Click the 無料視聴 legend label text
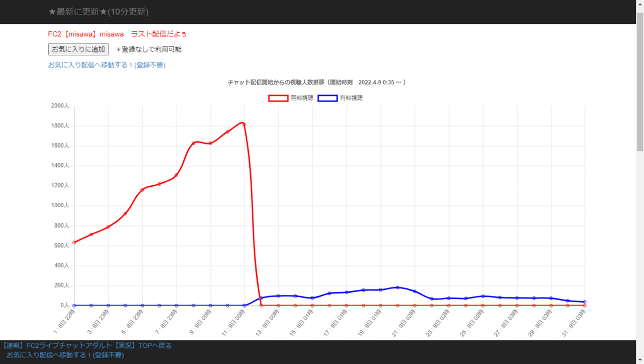The height and width of the screenshot is (364, 644). (x=302, y=98)
